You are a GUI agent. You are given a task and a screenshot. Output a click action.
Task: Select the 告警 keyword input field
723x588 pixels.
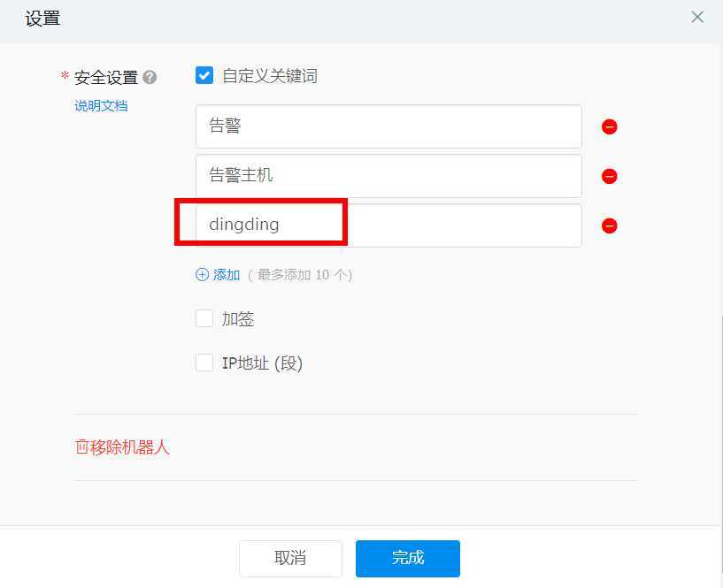pos(388,126)
